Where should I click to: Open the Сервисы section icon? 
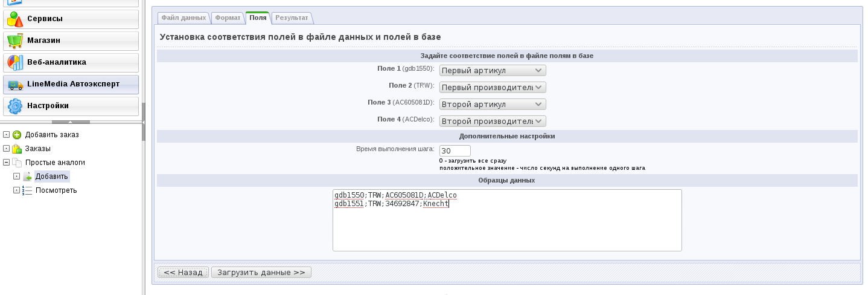(14, 19)
